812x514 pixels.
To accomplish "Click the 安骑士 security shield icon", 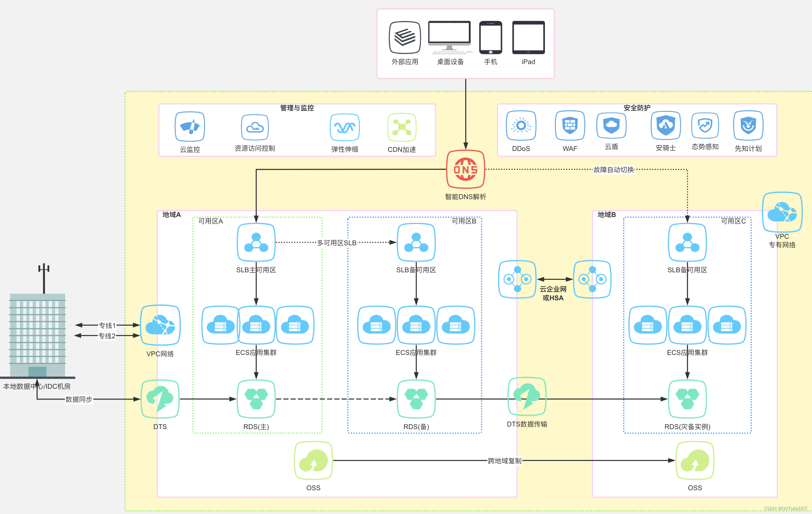I will [666, 126].
